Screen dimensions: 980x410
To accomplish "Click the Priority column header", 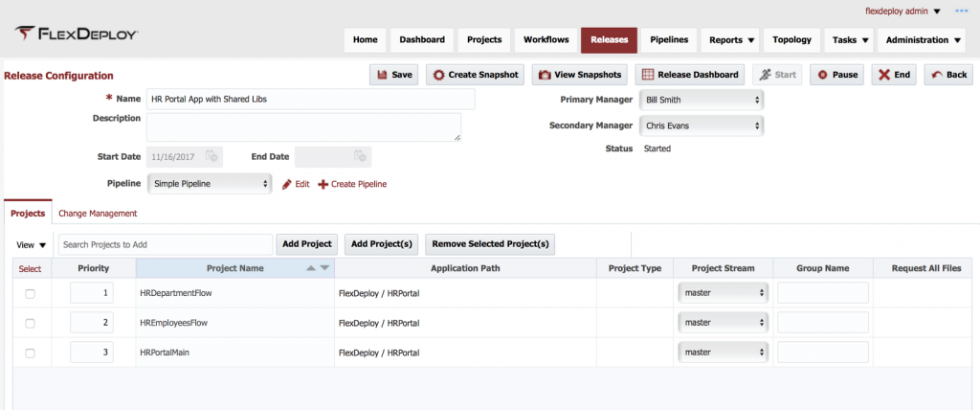I will click(94, 268).
